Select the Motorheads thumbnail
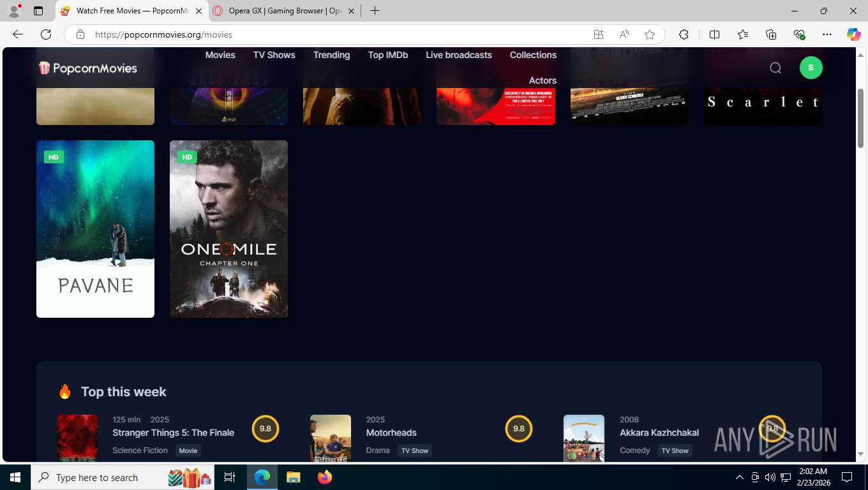Image resolution: width=868 pixels, height=490 pixels. 331,438
